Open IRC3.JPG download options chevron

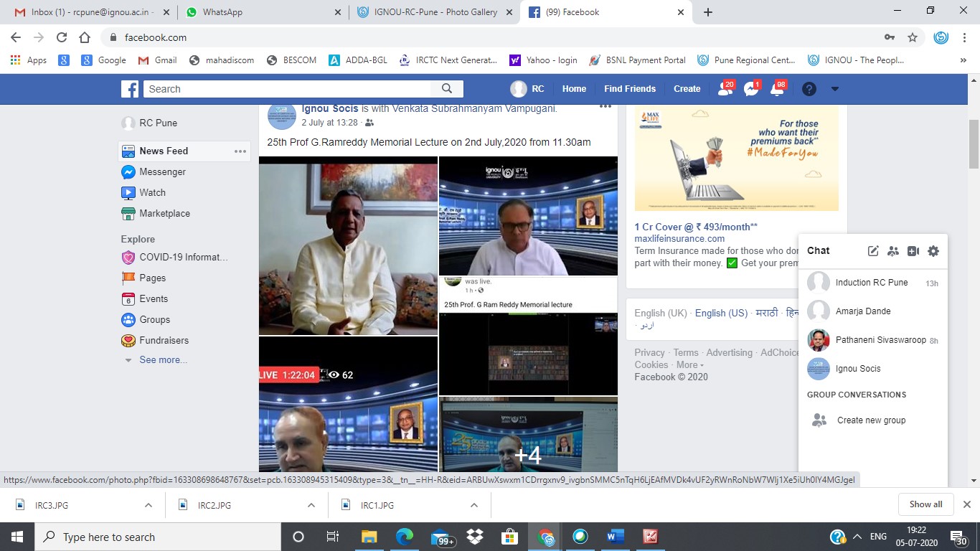point(149,505)
